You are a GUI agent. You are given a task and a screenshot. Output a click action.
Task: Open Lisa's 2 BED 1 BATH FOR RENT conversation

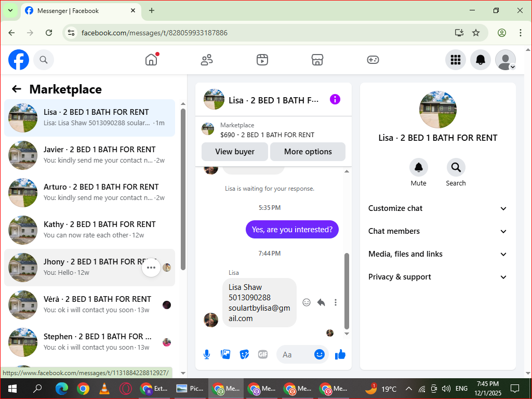(89, 118)
